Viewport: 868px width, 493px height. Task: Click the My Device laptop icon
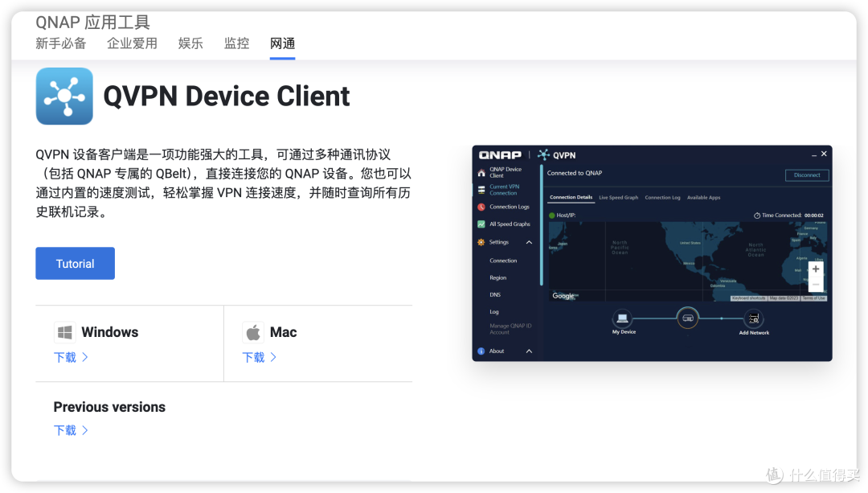pyautogui.click(x=622, y=318)
